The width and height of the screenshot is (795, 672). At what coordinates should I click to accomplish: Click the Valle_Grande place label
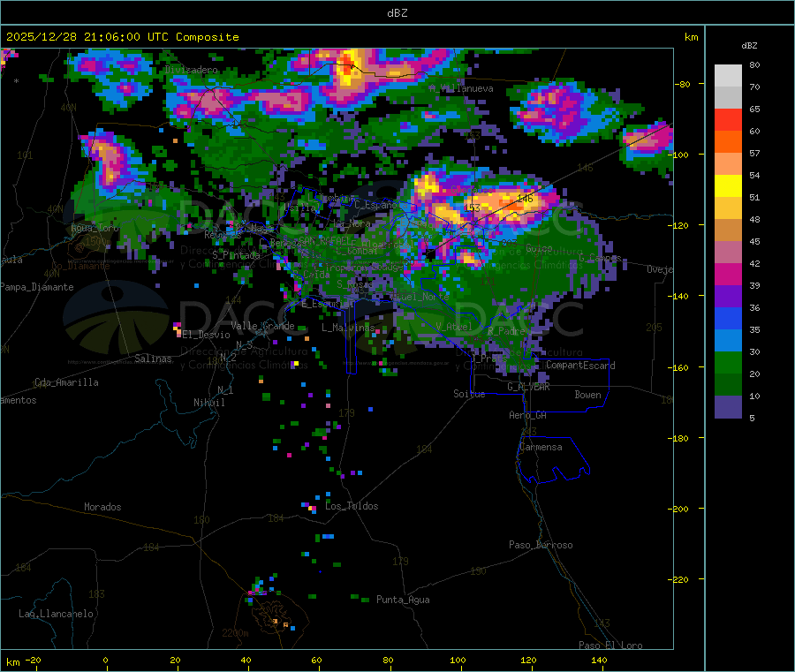click(x=262, y=326)
